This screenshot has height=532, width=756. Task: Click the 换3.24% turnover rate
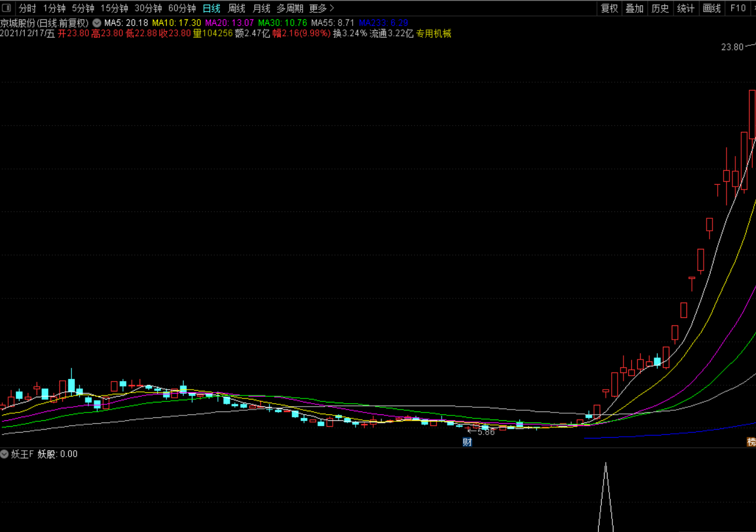point(350,34)
